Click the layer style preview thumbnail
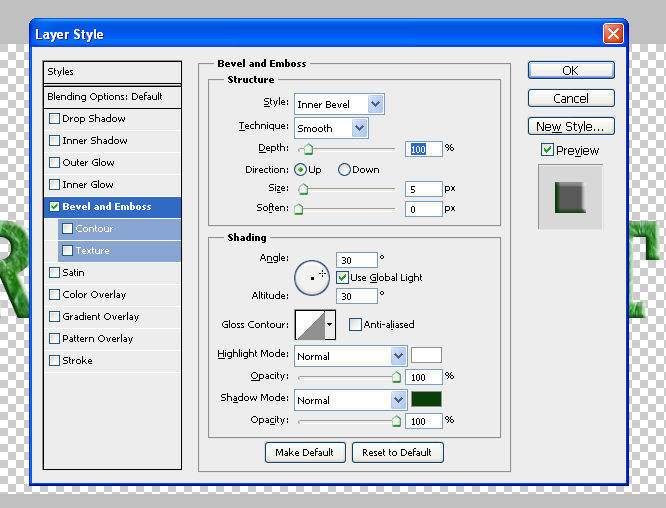 [x=571, y=195]
